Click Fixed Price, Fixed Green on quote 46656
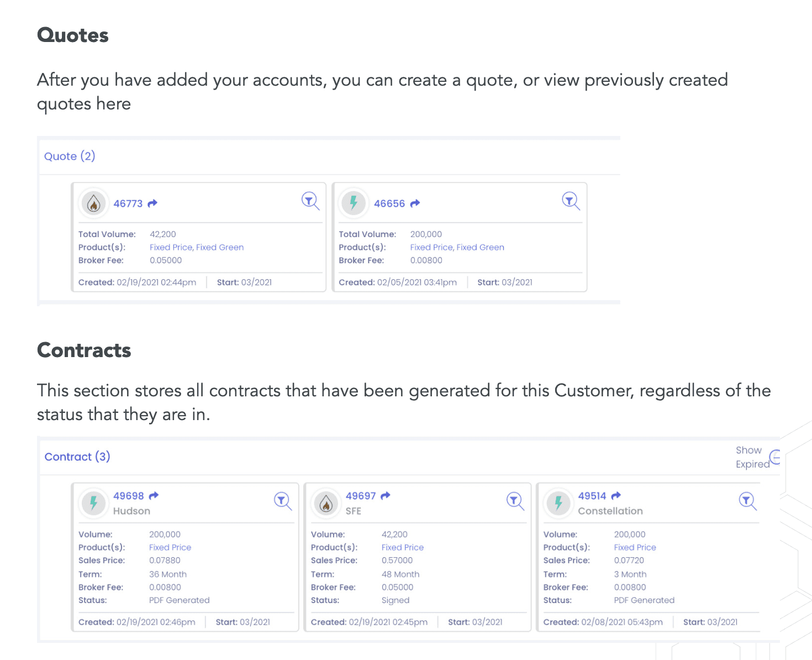 [457, 247]
